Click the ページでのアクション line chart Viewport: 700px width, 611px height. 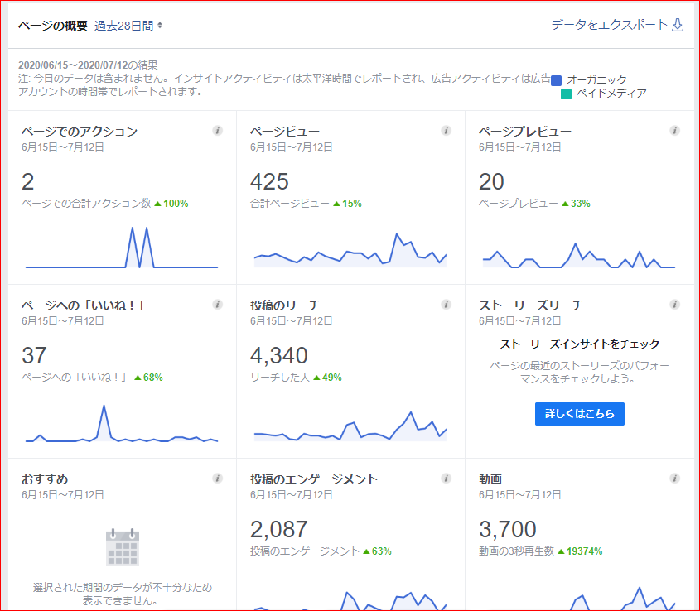click(122, 248)
